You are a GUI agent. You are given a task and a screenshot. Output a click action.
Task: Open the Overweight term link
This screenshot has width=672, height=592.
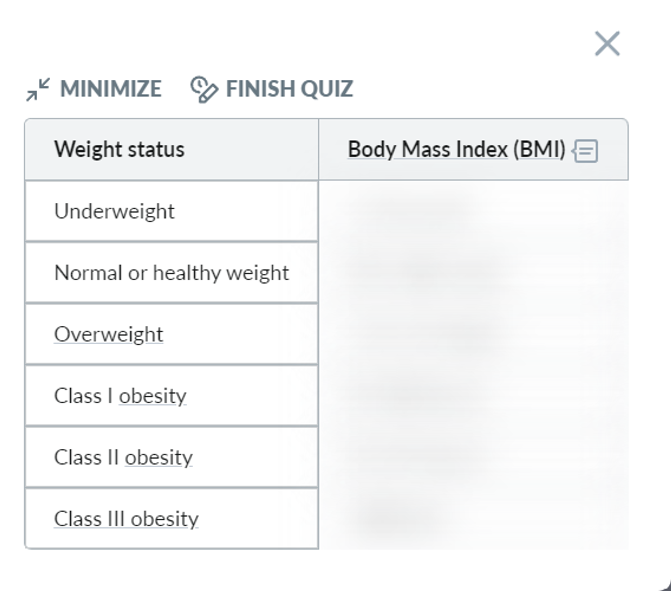[108, 334]
